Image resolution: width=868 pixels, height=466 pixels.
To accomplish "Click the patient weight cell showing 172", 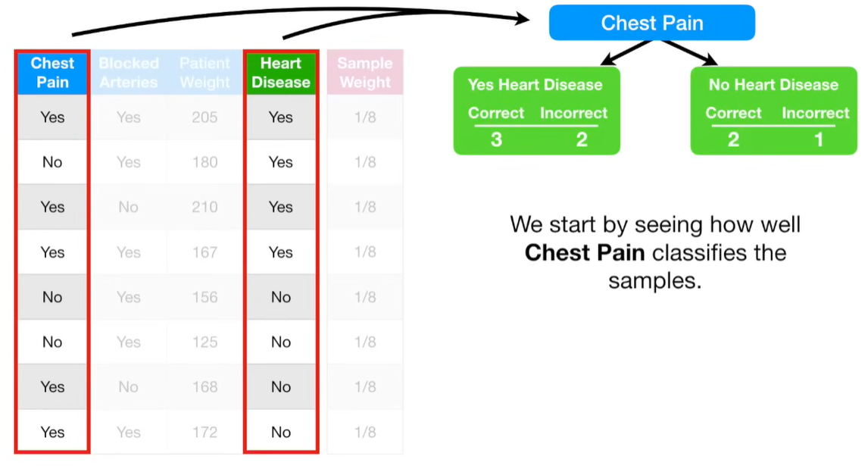I will coord(205,432).
